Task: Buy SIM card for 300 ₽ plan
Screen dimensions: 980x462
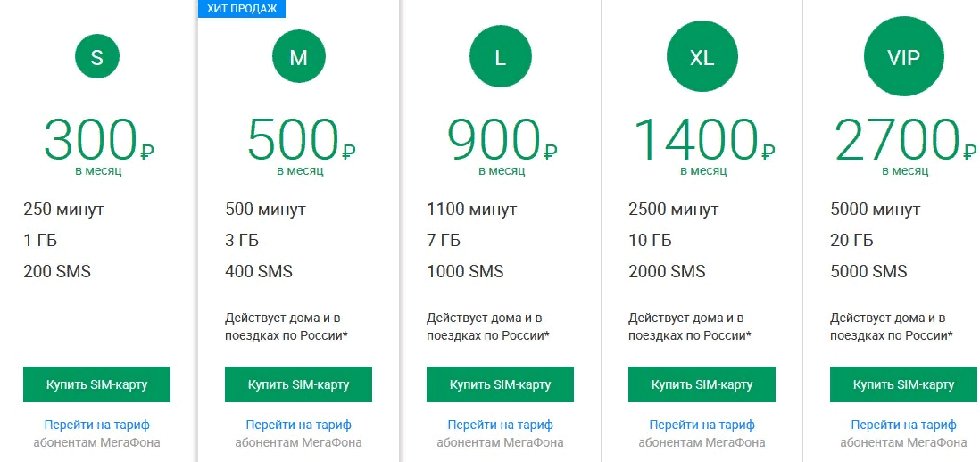Action: [97, 384]
